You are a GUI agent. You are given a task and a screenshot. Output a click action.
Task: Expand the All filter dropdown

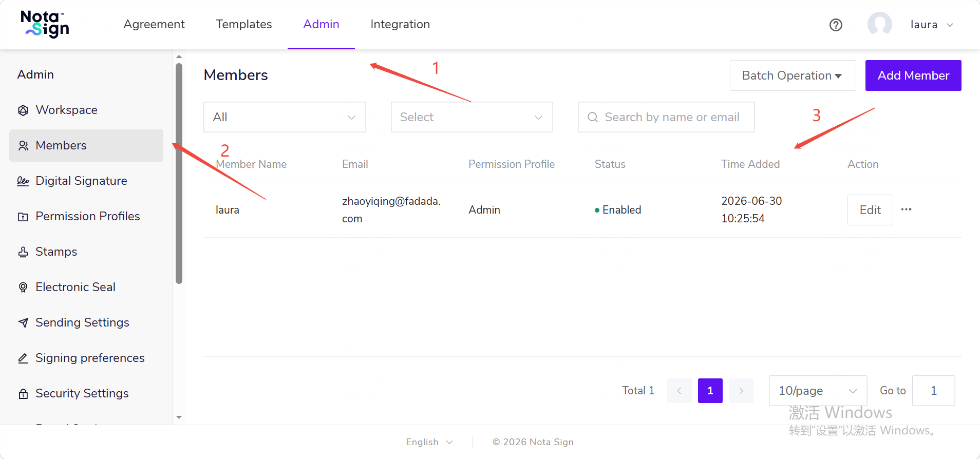pos(285,117)
